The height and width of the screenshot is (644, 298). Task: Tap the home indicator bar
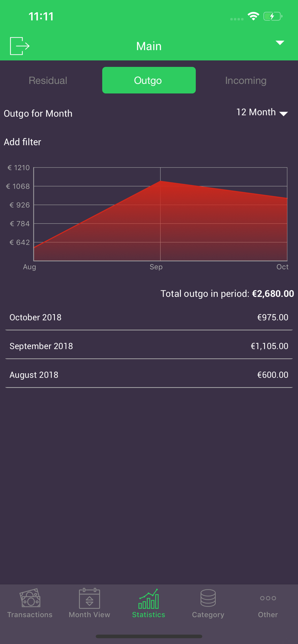(149, 636)
